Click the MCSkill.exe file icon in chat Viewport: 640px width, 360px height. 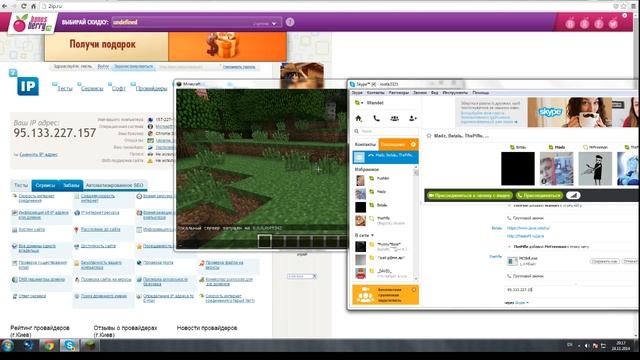tap(512, 261)
